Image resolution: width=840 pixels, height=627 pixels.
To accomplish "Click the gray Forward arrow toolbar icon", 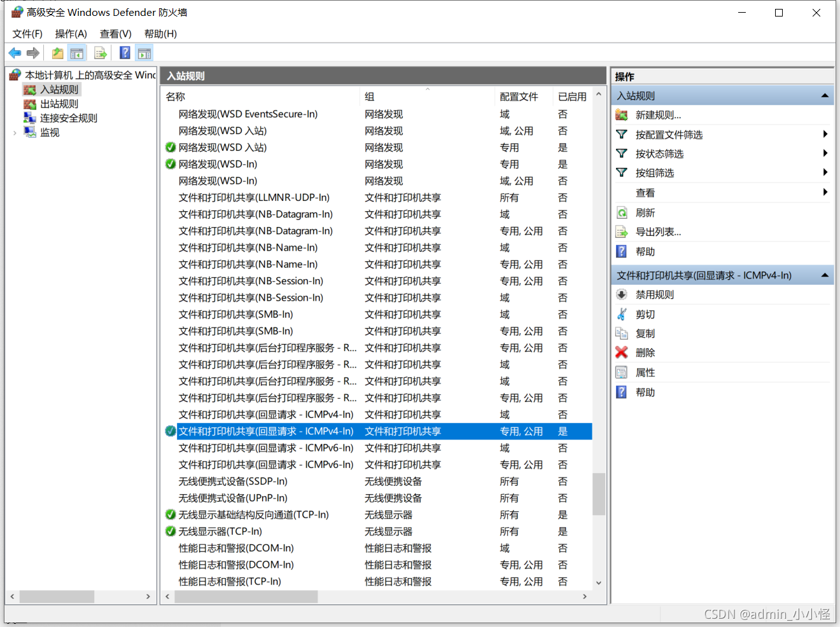I will pyautogui.click(x=33, y=53).
